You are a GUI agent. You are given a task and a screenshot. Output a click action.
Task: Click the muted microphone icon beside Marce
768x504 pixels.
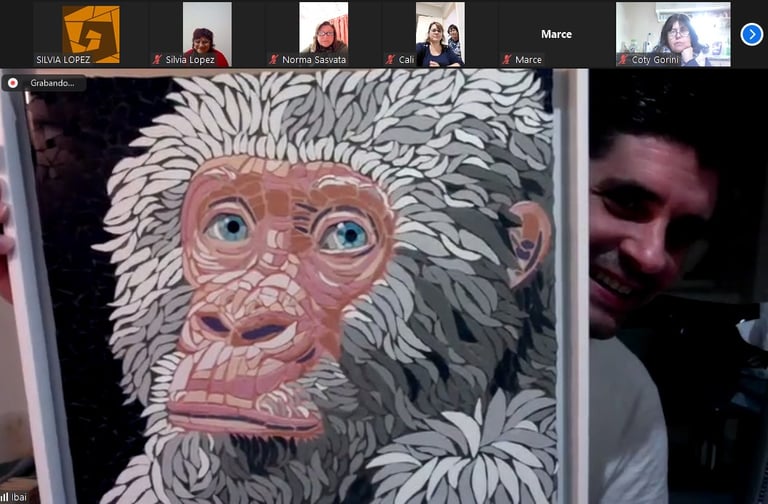tap(507, 60)
